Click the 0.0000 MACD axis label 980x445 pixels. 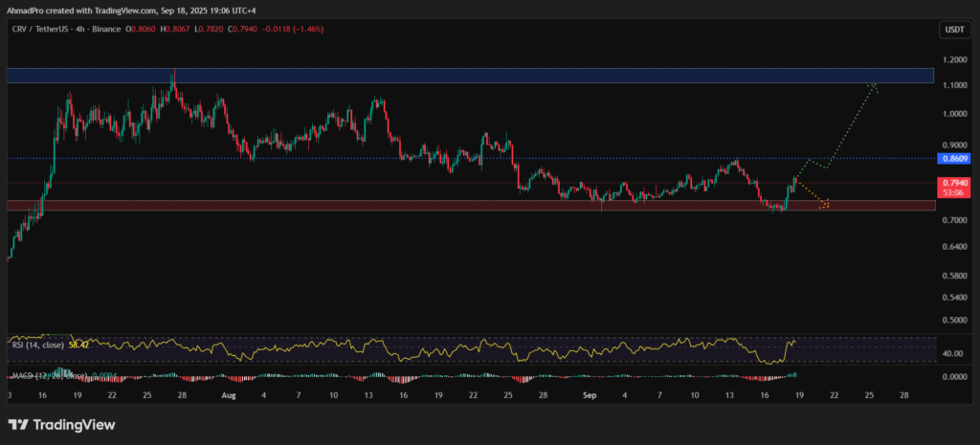coord(953,377)
